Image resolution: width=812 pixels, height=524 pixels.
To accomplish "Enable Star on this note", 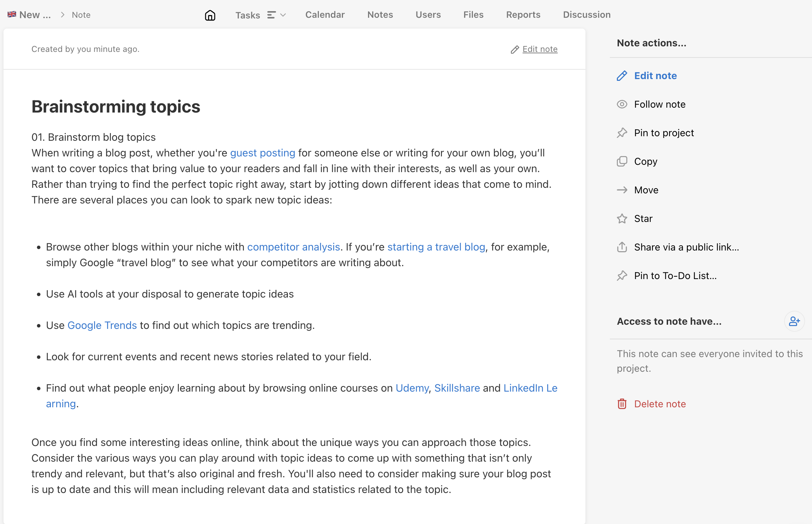I will (x=643, y=218).
